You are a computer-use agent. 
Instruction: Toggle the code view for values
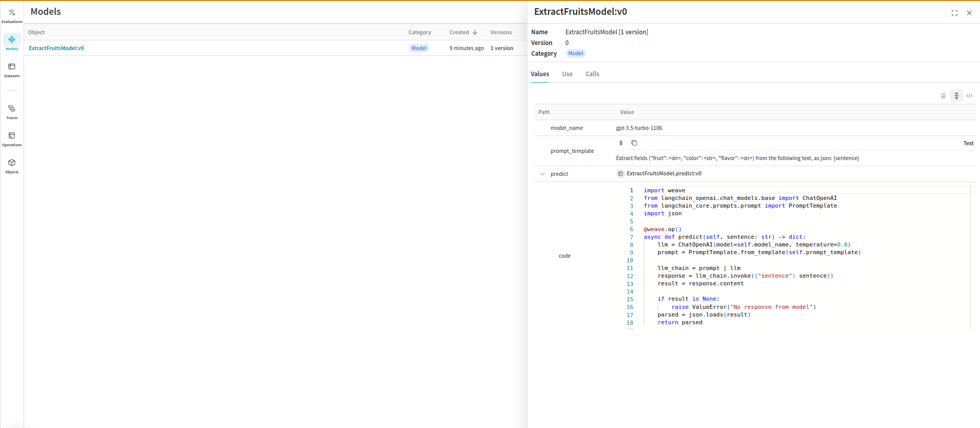click(x=969, y=96)
